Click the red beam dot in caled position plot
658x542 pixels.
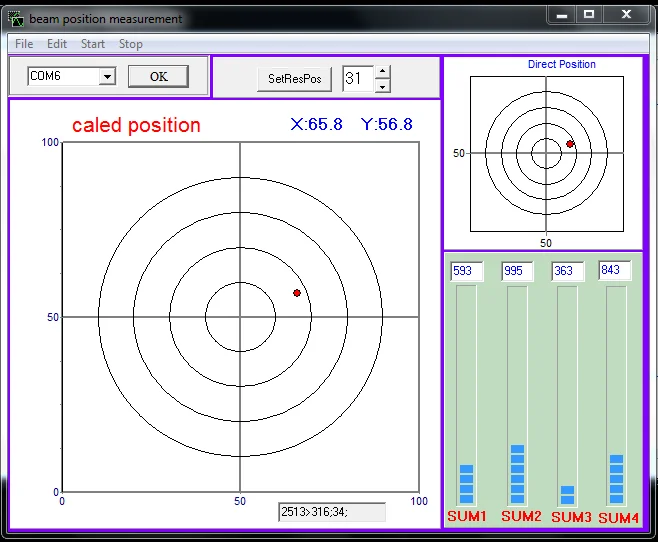point(297,292)
